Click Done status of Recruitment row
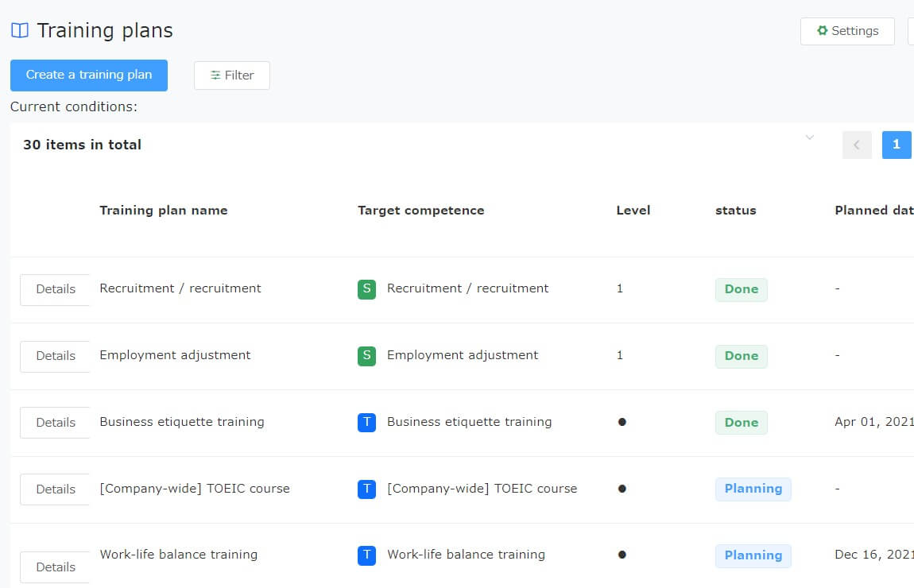The width and height of the screenshot is (914, 588). [x=742, y=289]
